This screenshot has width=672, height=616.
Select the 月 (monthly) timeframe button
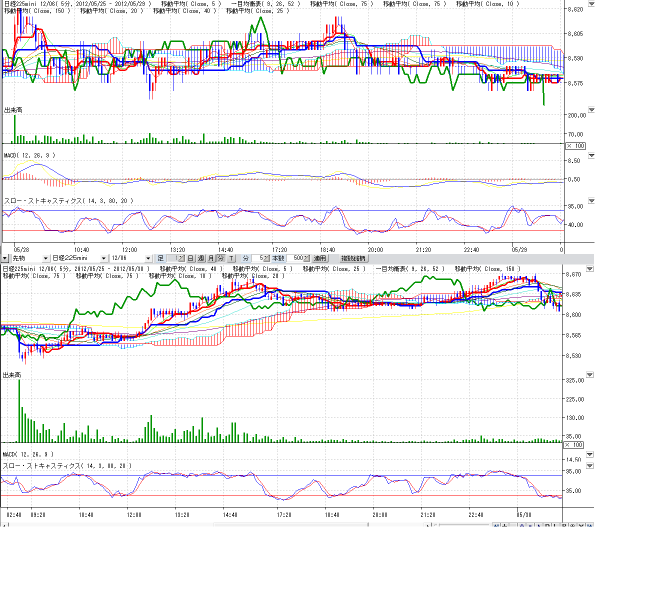pyautogui.click(x=211, y=258)
